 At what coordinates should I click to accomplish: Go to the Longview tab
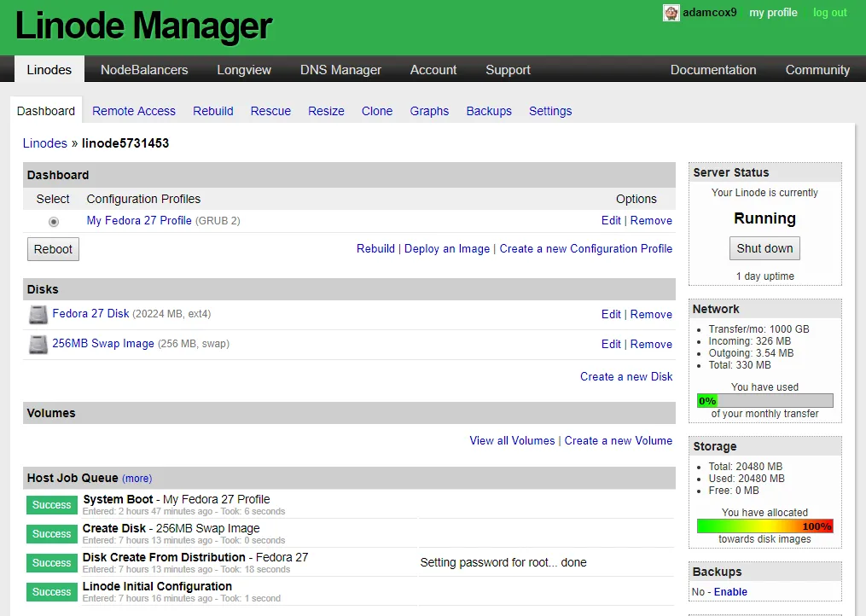click(244, 70)
